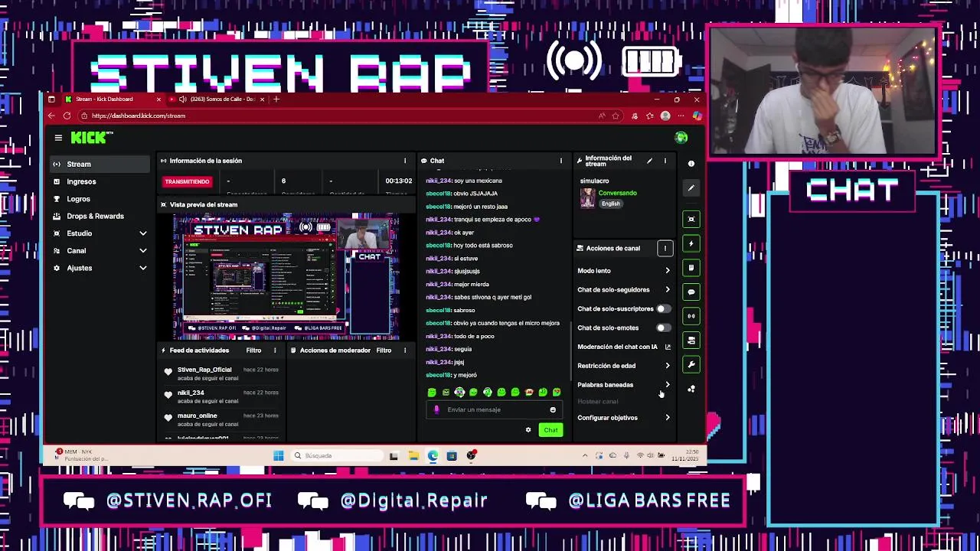Click the green profile avatar in the dashboard header

(681, 138)
